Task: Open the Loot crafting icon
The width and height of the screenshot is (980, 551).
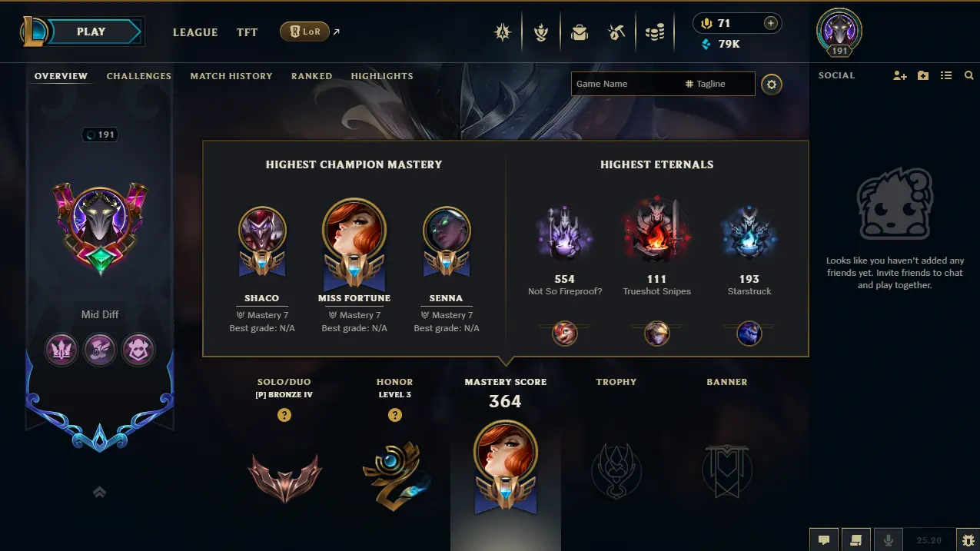Action: [616, 32]
